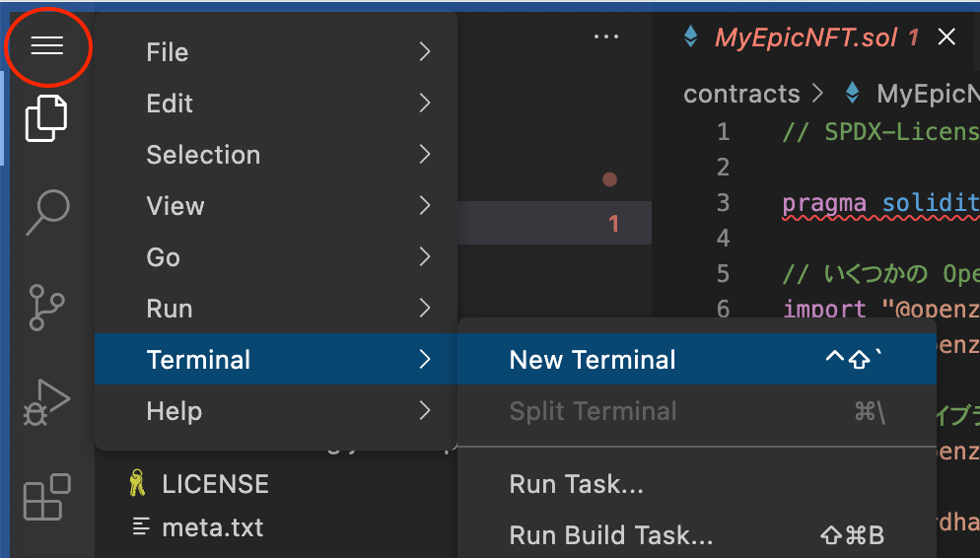Image resolution: width=980 pixels, height=558 pixels.
Task: Open the Extensions blocks icon
Action: [47, 497]
